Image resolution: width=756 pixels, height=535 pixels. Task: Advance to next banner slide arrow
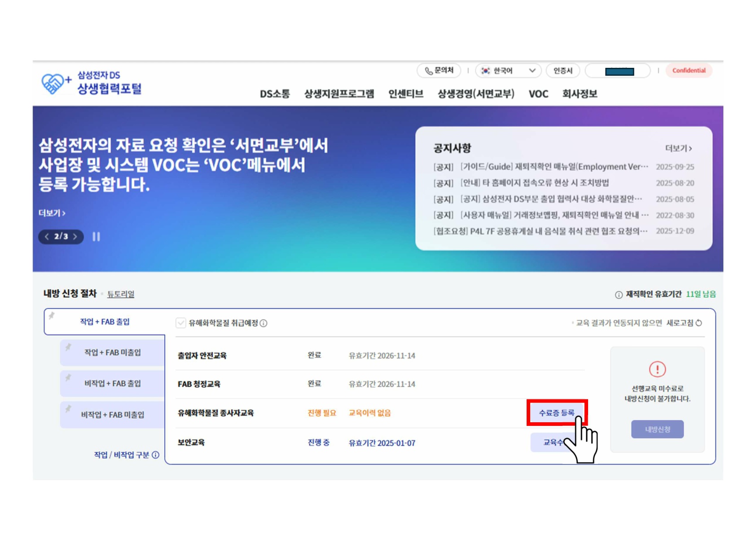[75, 237]
